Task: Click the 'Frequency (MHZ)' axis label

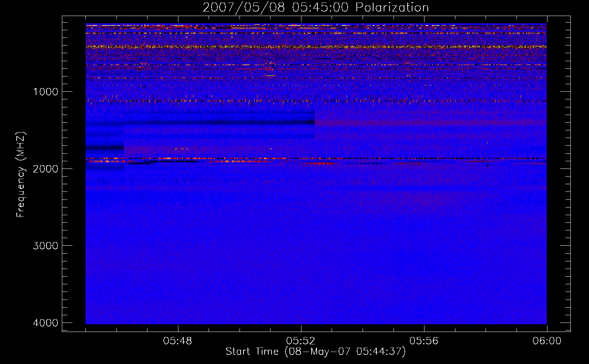Action: pos(21,175)
